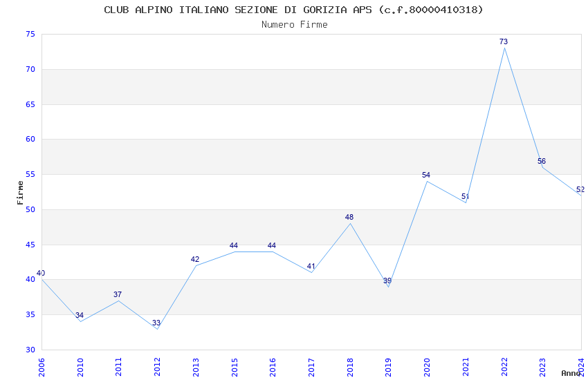The image size is (588, 380).
Task: Click y-axis tick value 30
Action: (x=30, y=350)
